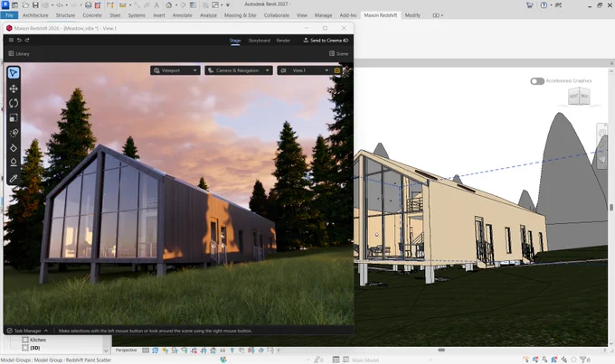Select the arrow selection tool in Redshift
Viewport: 615px width, 364px height.
coord(14,73)
